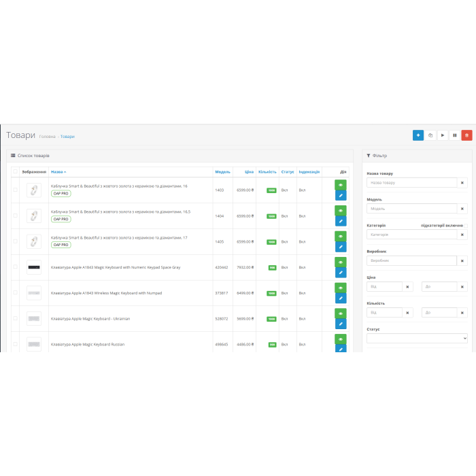Clear the Кількість До filter value
This screenshot has height=476, width=476.
(x=462, y=313)
